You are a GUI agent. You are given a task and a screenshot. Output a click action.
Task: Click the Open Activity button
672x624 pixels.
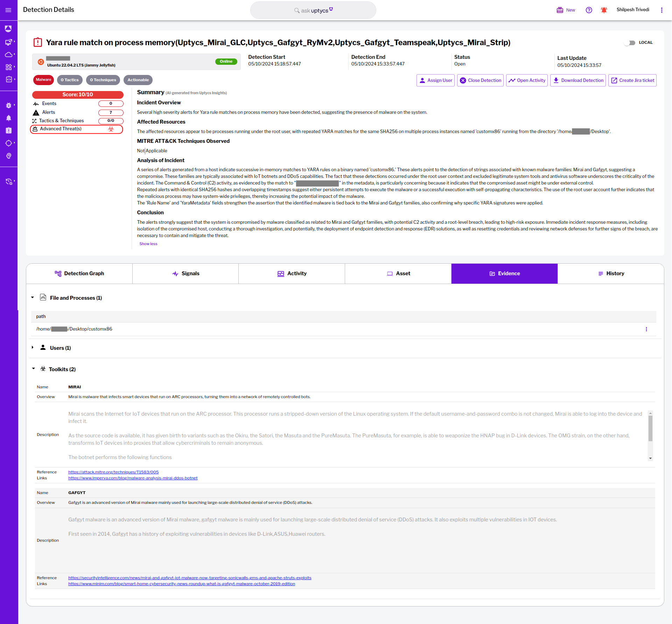pyautogui.click(x=527, y=80)
